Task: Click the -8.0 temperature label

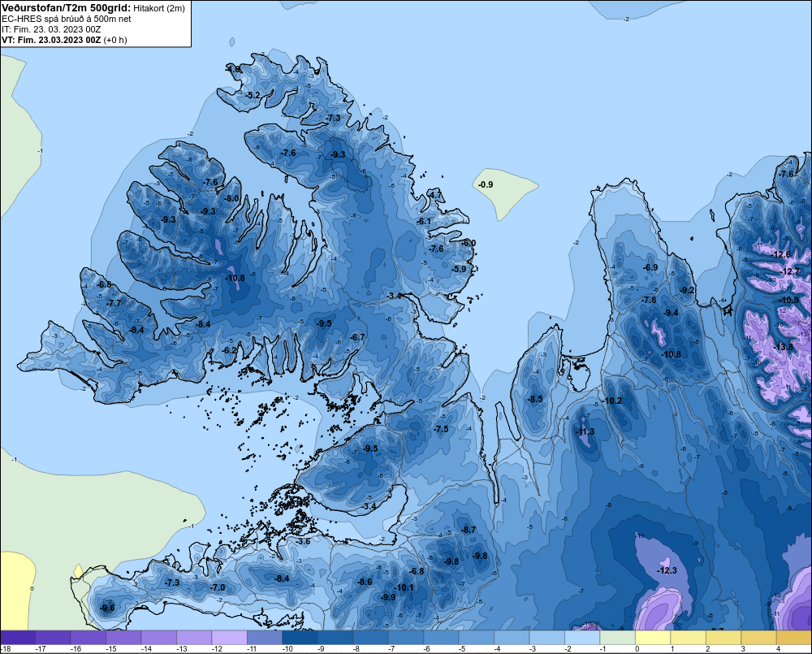Action: 231,198
